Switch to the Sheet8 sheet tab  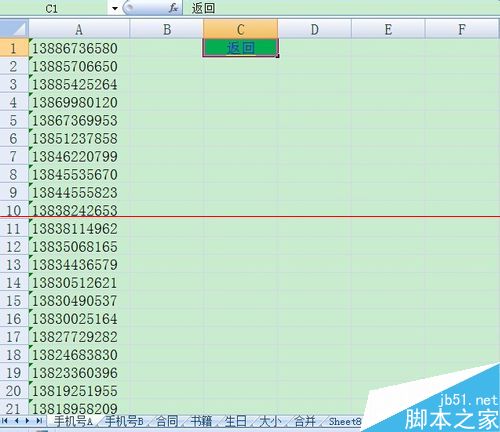pos(345,422)
